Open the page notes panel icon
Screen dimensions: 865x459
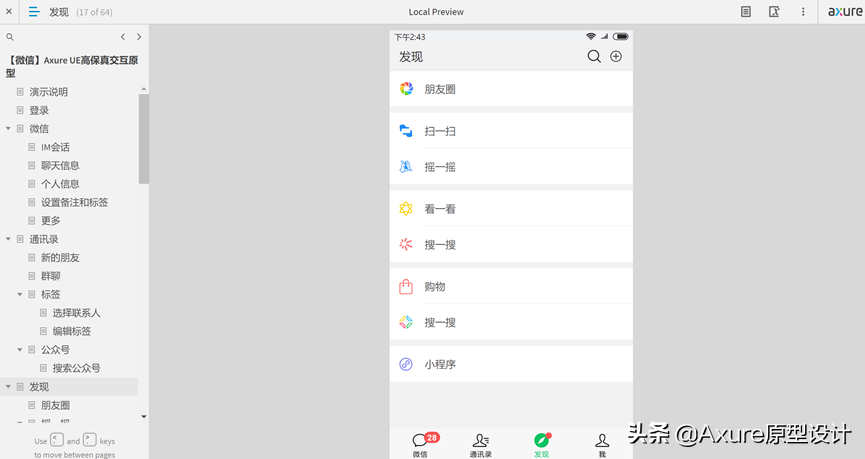pyautogui.click(x=746, y=12)
